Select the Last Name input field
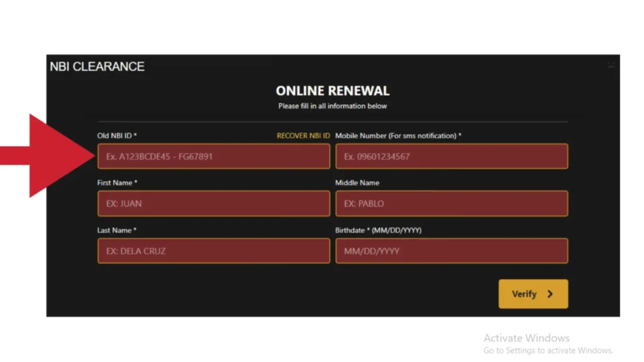Image resolution: width=644 pixels, height=362 pixels. coord(214,250)
